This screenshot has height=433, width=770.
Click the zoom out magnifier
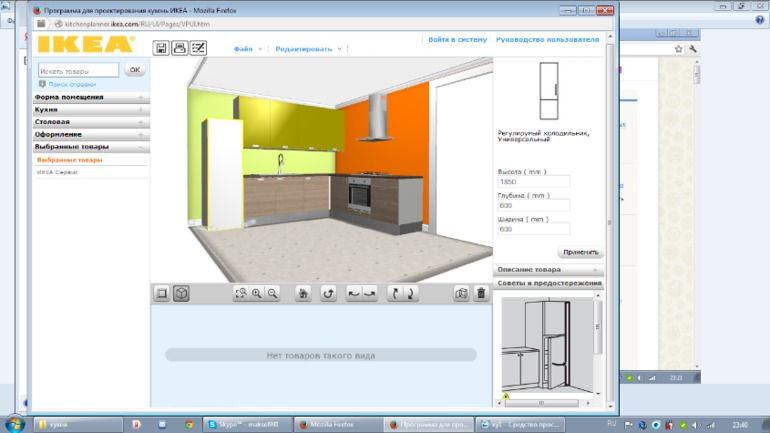click(x=272, y=293)
